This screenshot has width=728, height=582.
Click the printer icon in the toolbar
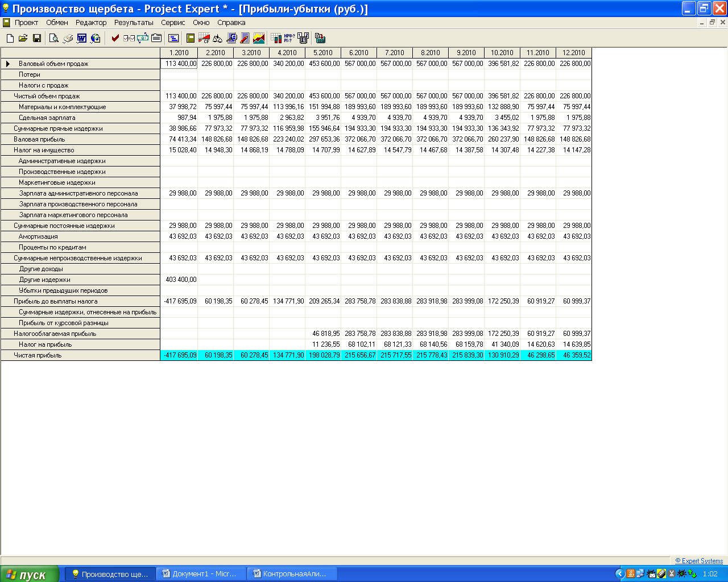point(68,38)
